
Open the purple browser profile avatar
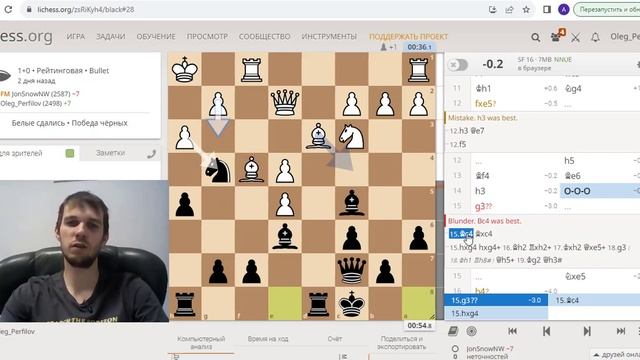pos(564,9)
